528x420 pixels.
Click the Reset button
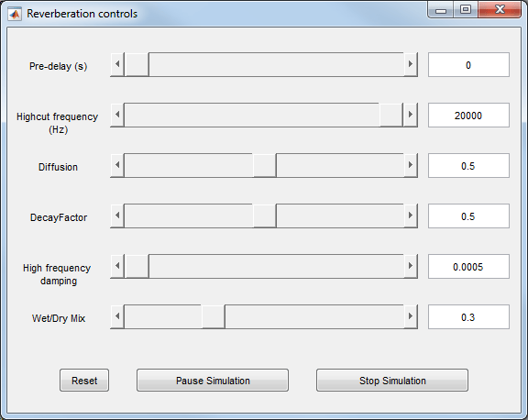[84, 381]
